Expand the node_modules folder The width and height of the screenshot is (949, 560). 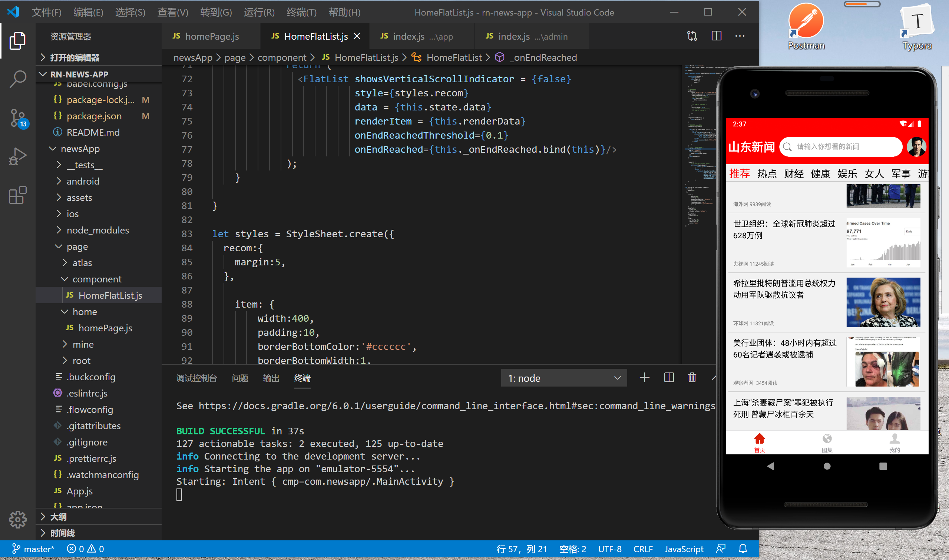99,231
